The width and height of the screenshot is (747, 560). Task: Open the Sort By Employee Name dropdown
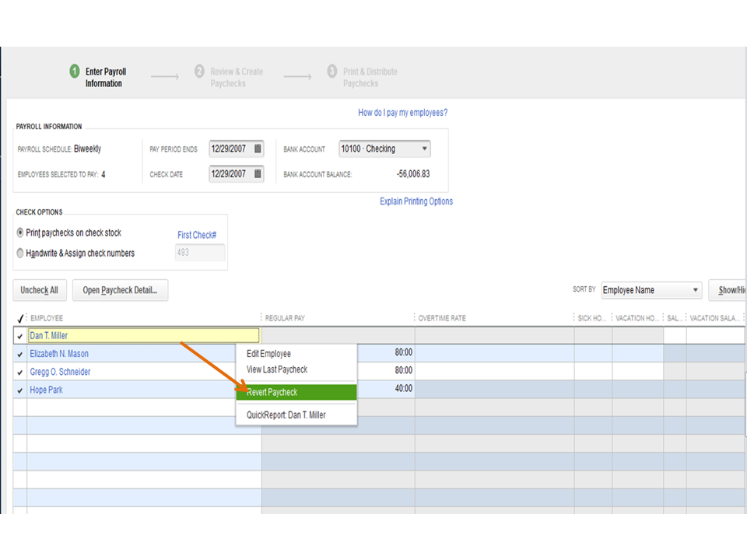(695, 290)
